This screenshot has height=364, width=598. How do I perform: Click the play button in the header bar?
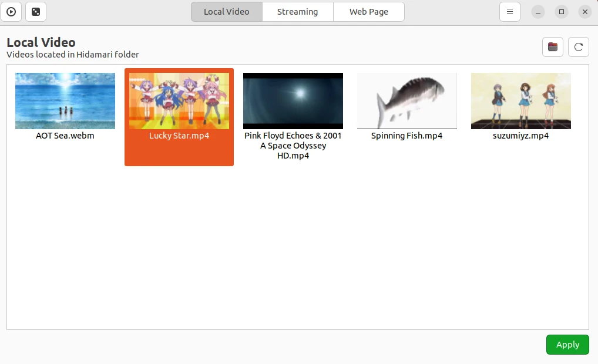coord(11,12)
